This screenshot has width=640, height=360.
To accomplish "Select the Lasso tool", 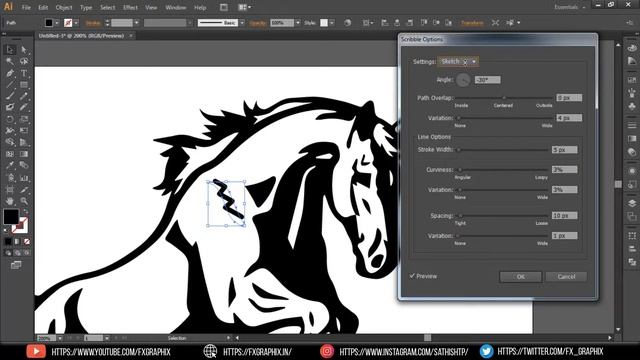I will coord(24,61).
